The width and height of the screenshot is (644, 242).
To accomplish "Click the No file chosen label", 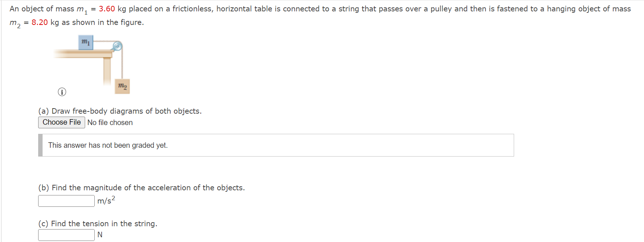I will [x=110, y=122].
